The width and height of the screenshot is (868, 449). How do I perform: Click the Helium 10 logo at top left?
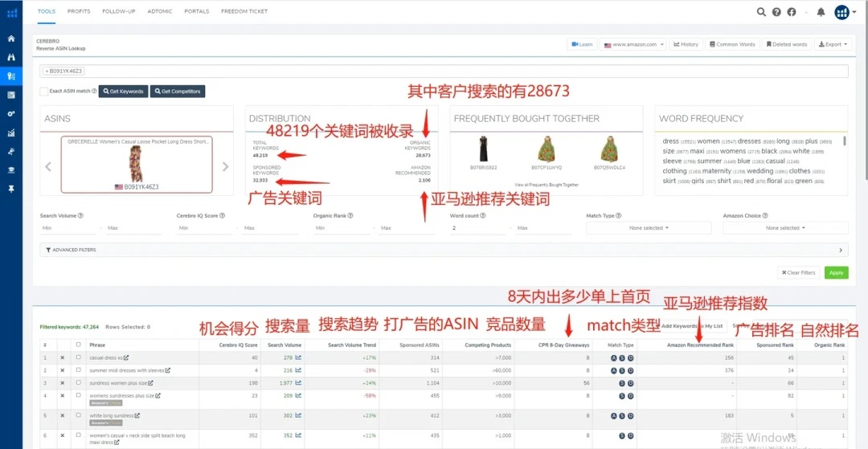[11, 12]
